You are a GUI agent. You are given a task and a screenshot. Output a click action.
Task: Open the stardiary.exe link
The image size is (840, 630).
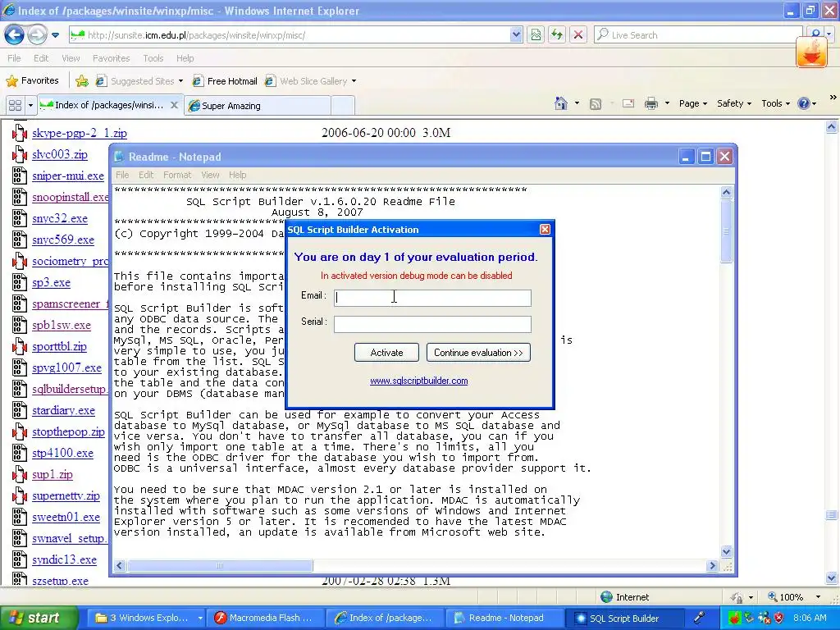tap(63, 410)
